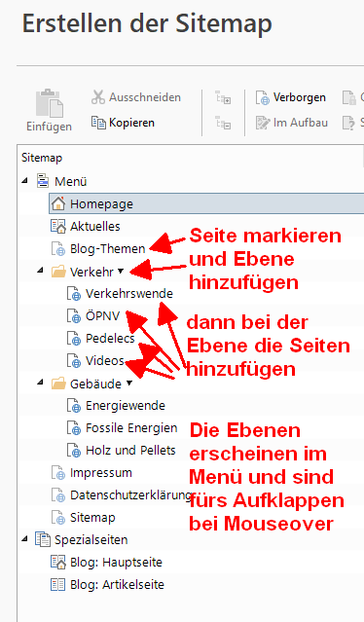Click the Blog-Themen page icon
The width and height of the screenshot is (364, 622).
pos(57,249)
